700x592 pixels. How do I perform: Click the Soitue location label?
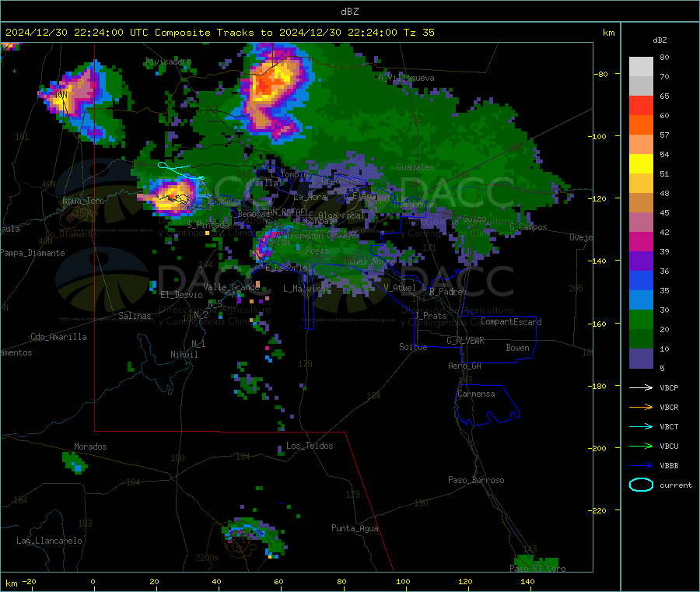tap(413, 347)
